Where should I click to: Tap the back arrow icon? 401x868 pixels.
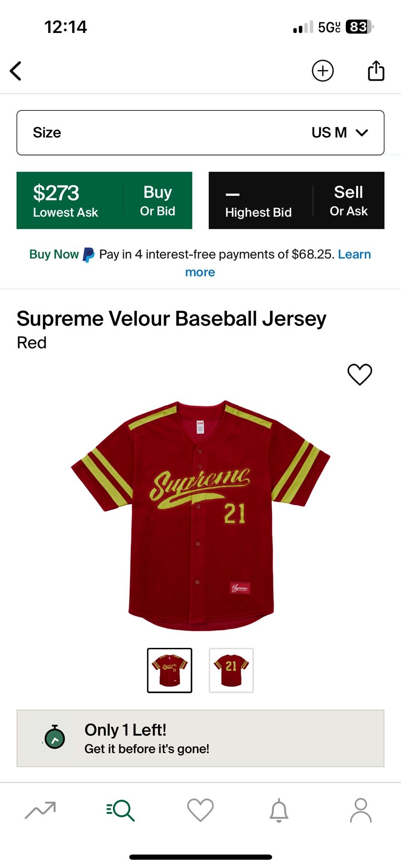[16, 71]
